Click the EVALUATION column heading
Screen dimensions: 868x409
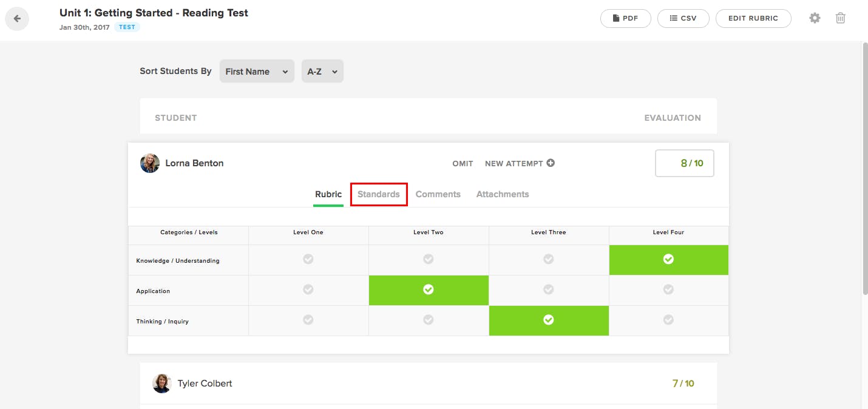tap(673, 118)
